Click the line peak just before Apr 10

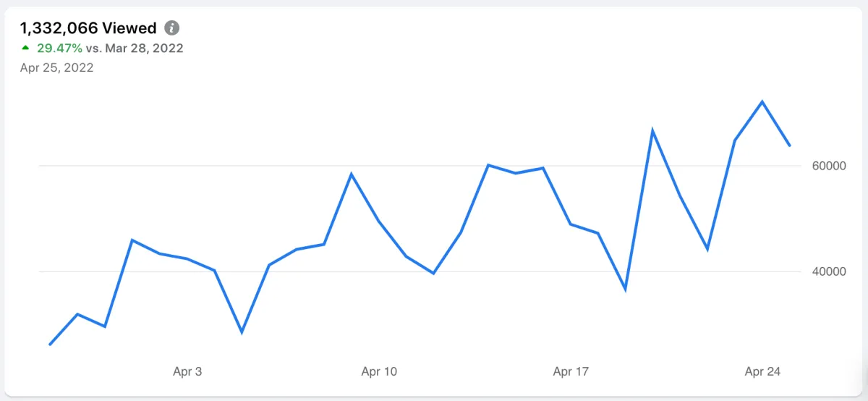[351, 174]
